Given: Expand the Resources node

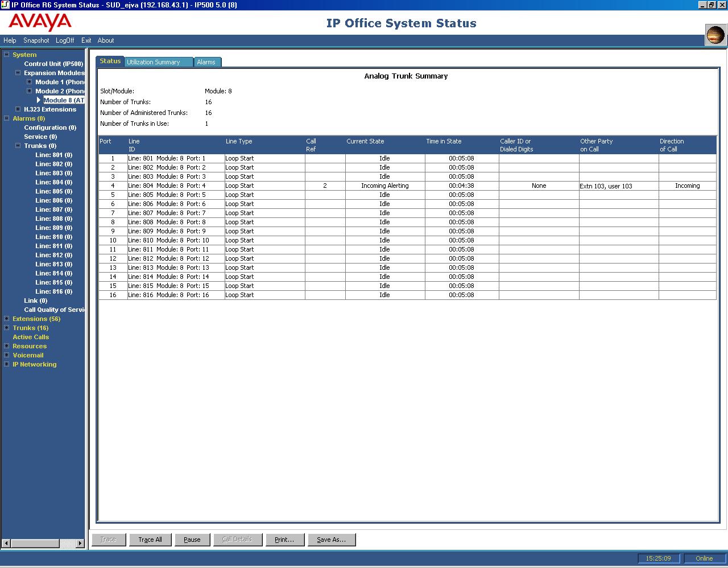Looking at the screenshot, I should click(7, 346).
